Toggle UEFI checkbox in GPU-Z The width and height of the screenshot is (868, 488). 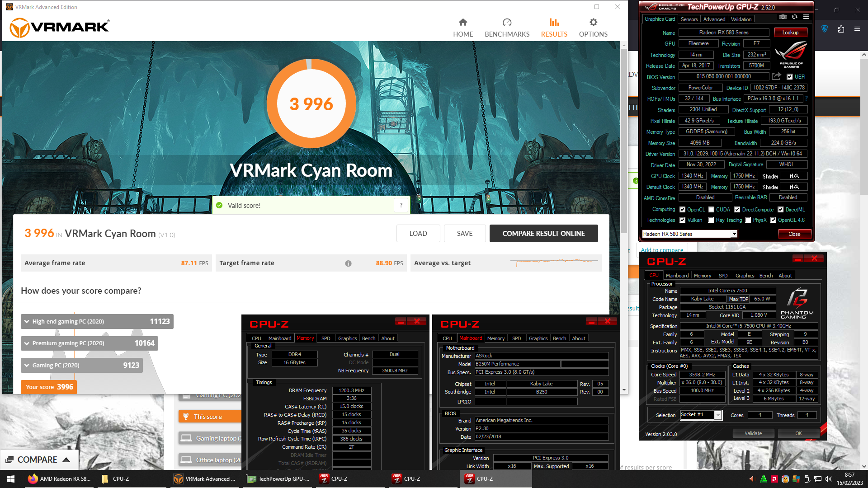pyautogui.click(x=790, y=77)
